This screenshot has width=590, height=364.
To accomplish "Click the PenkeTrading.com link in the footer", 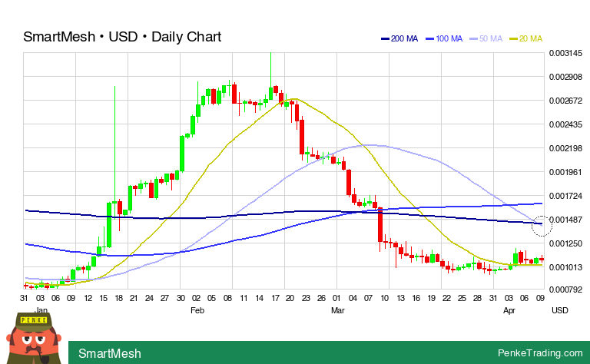I will coord(540,352).
